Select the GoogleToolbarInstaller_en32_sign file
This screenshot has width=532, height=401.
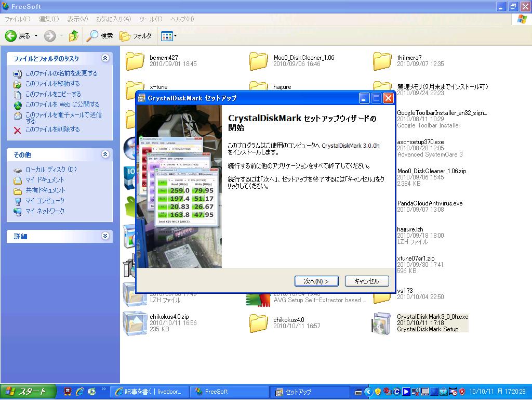pyautogui.click(x=442, y=113)
